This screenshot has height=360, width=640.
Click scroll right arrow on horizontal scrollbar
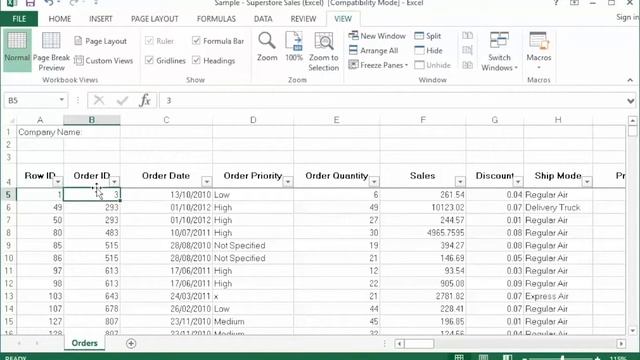[621, 344]
